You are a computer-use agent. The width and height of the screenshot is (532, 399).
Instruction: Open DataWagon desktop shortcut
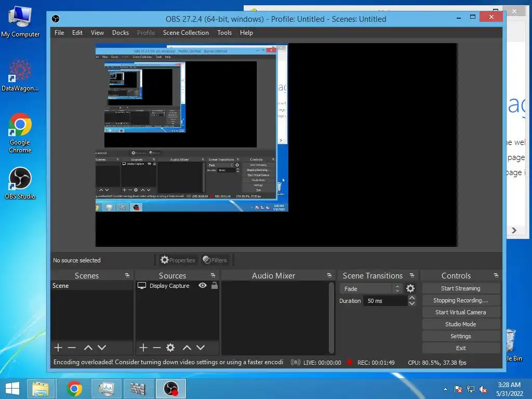[x=20, y=75]
